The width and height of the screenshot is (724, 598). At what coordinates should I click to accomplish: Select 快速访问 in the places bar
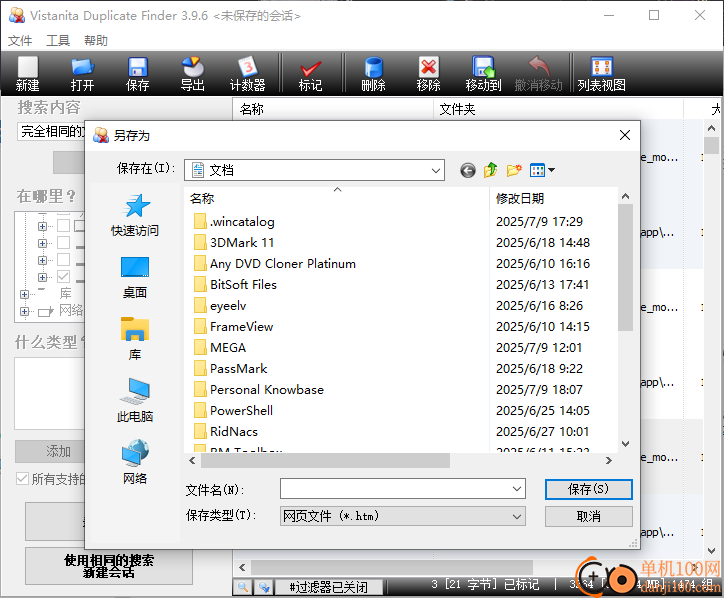coord(135,215)
